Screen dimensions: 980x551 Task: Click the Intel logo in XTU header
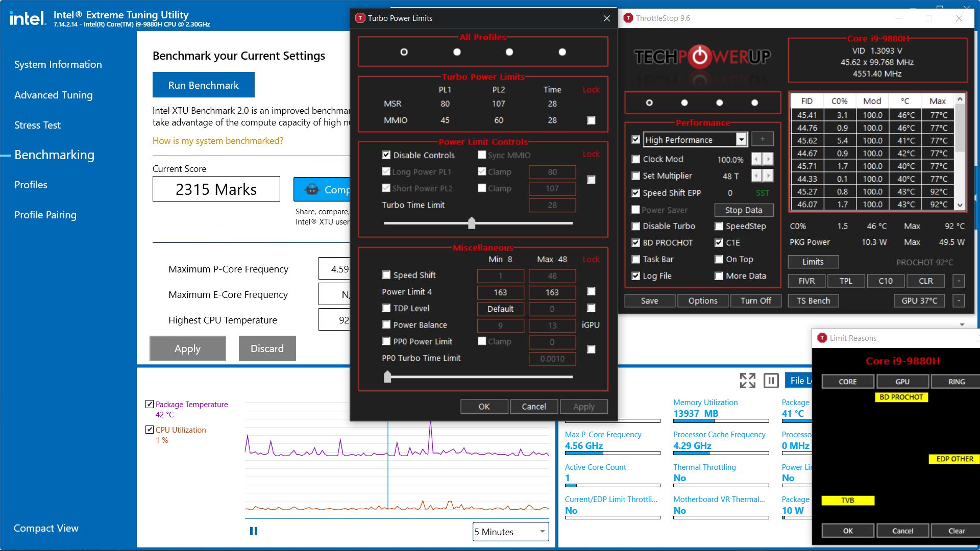(28, 19)
